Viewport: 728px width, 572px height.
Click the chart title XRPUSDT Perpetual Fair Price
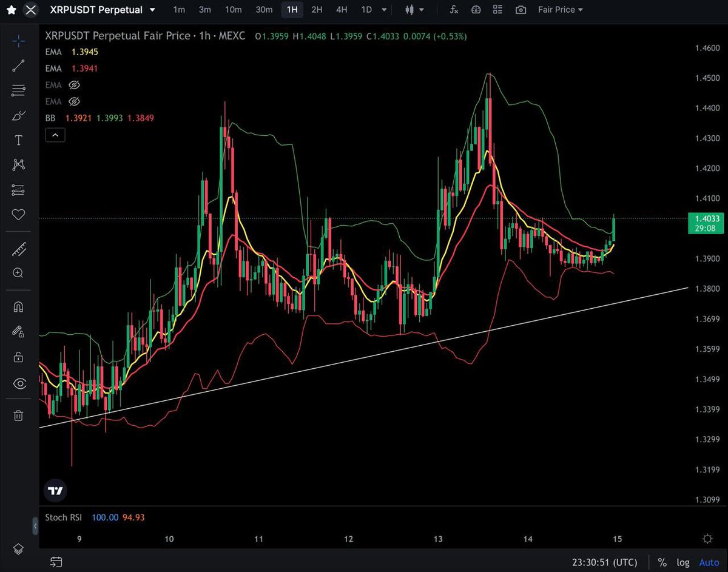click(x=117, y=36)
